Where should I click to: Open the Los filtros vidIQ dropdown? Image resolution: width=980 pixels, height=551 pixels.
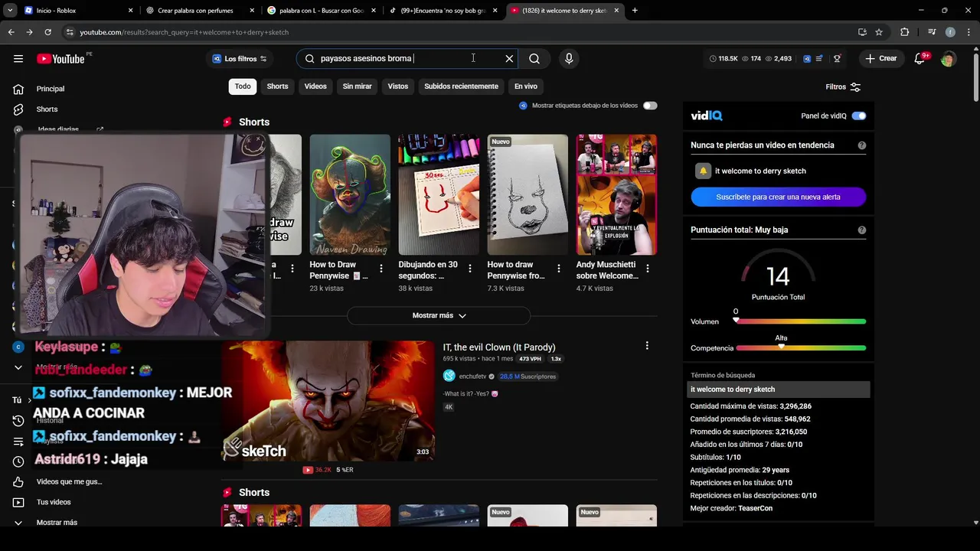point(240,59)
